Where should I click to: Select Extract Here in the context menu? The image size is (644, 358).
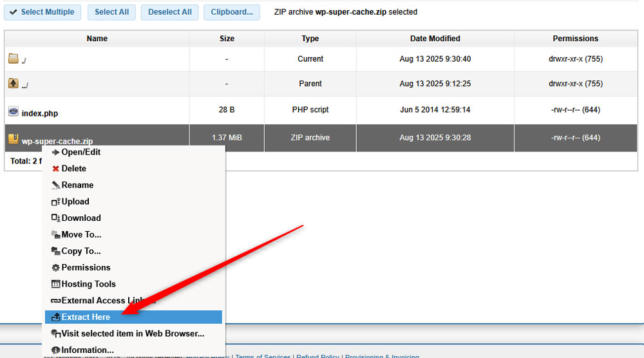tap(133, 317)
